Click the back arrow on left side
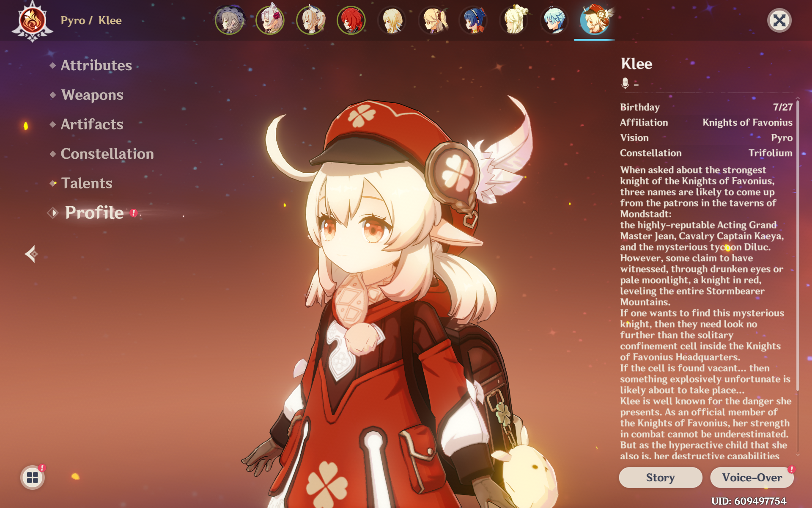The image size is (812, 508). coord(32,254)
